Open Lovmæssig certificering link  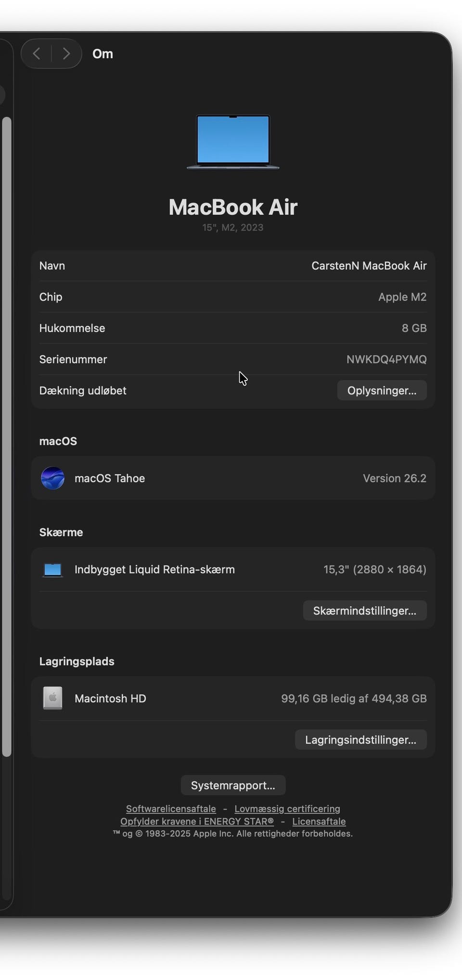pyautogui.click(x=287, y=809)
